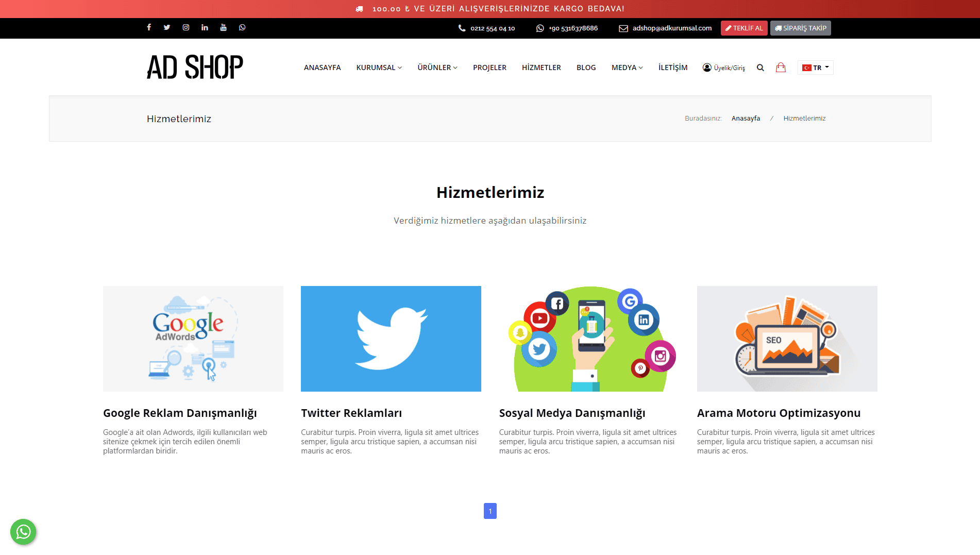Expand the KURUMSAL menu

click(x=379, y=68)
